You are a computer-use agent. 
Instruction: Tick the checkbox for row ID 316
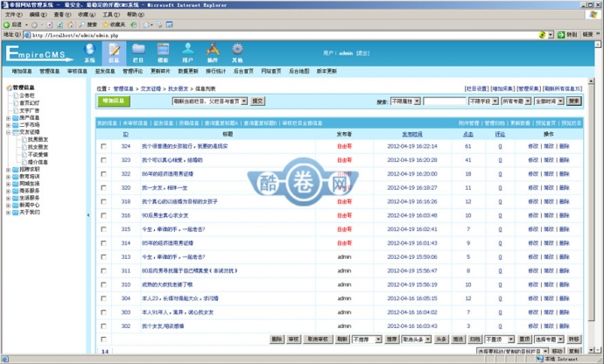pyautogui.click(x=103, y=216)
